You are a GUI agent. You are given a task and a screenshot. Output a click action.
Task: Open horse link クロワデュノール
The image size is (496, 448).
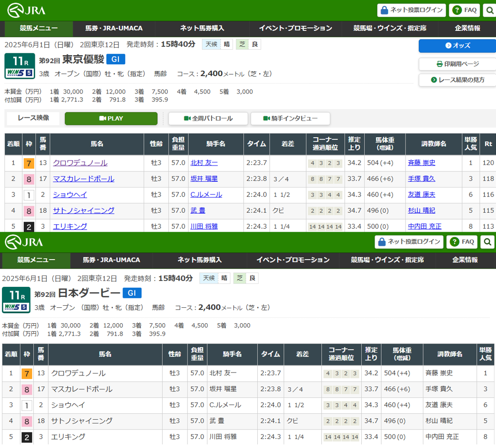pos(80,163)
